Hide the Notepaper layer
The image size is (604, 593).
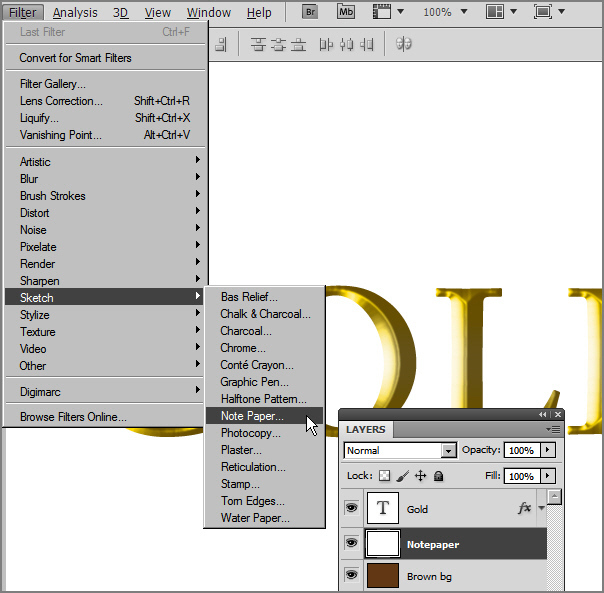(x=351, y=543)
